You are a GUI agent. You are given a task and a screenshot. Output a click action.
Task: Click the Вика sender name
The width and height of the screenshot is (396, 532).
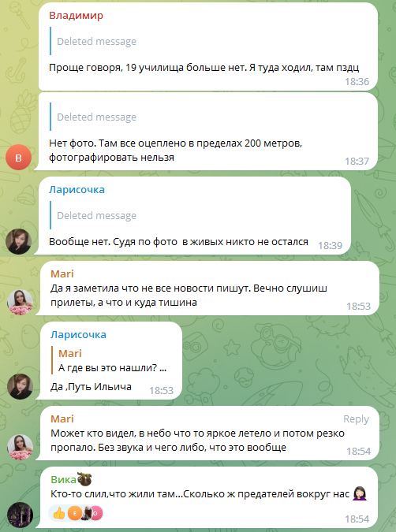click(64, 479)
